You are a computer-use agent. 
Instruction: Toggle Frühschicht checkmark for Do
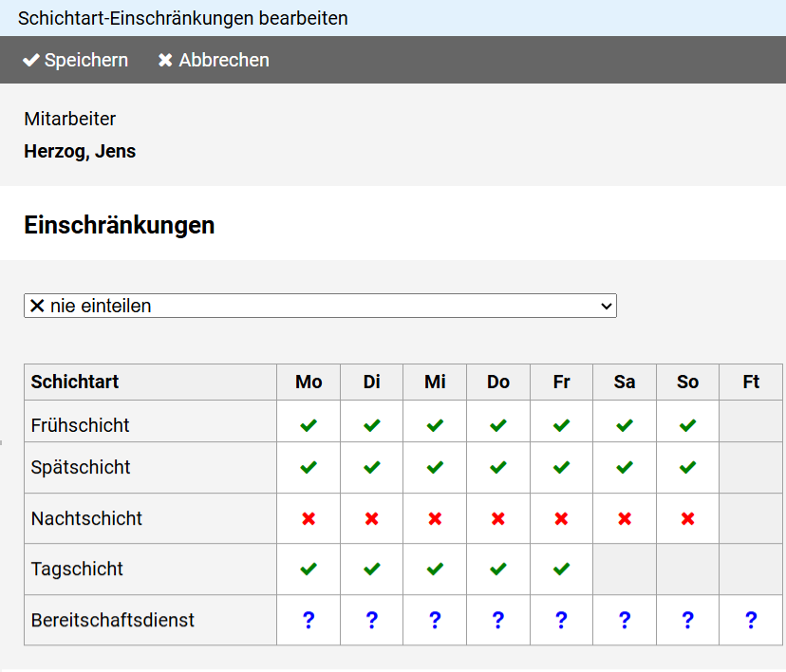[497, 425]
